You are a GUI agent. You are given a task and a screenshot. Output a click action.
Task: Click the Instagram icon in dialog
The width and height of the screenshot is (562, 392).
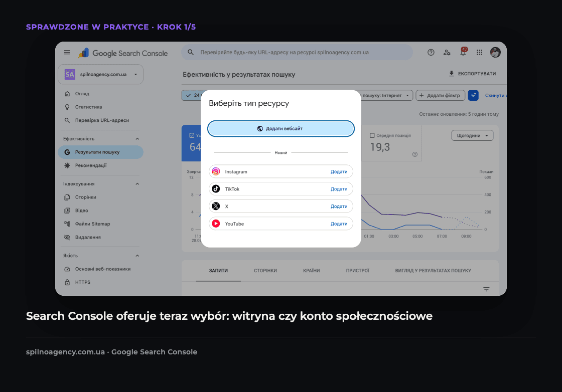click(216, 171)
